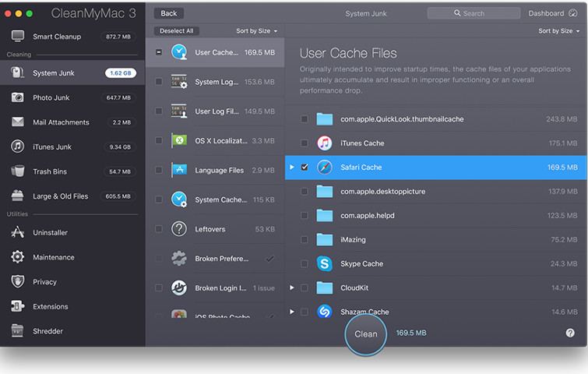Select the com.apple.helpd folder row

436,215
